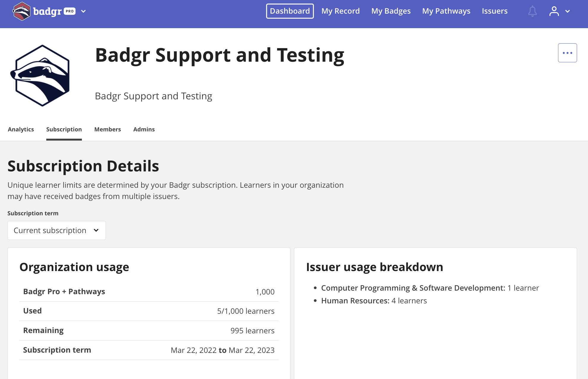Click the Subscription term row label in the table
Screen dimensions: 588x379
[57, 350]
